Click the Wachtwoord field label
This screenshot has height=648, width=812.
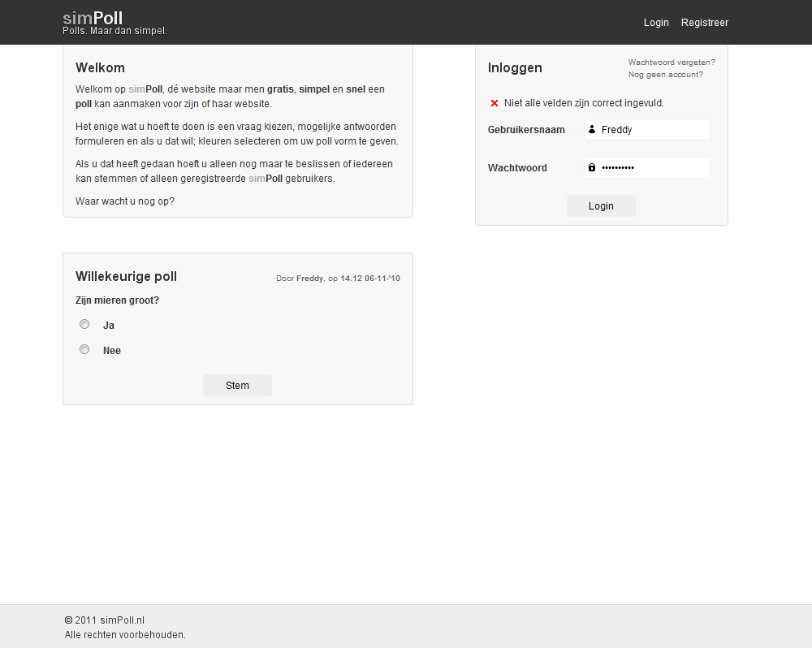[517, 168]
